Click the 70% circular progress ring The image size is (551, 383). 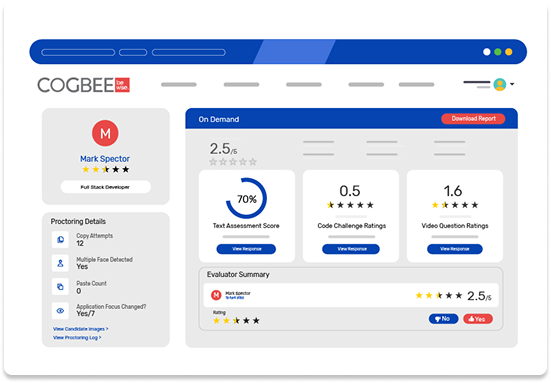coord(246,199)
